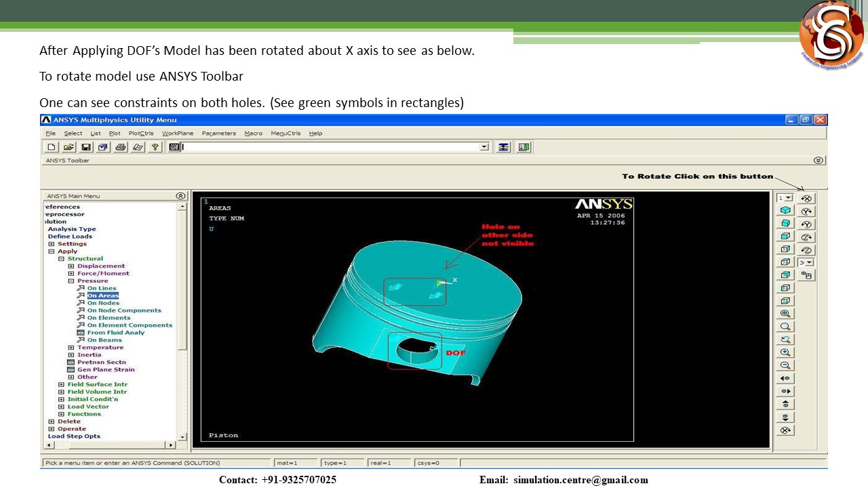Collapse the ANSYS Main Menu panel chevron
The image size is (868, 488).
pyautogui.click(x=180, y=196)
